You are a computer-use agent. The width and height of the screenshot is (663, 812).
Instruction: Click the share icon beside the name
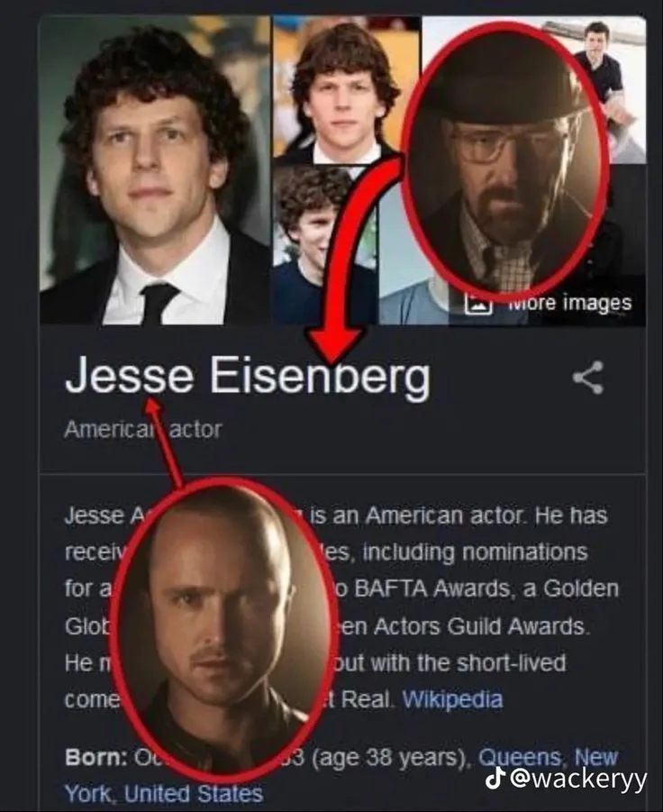coord(588,378)
